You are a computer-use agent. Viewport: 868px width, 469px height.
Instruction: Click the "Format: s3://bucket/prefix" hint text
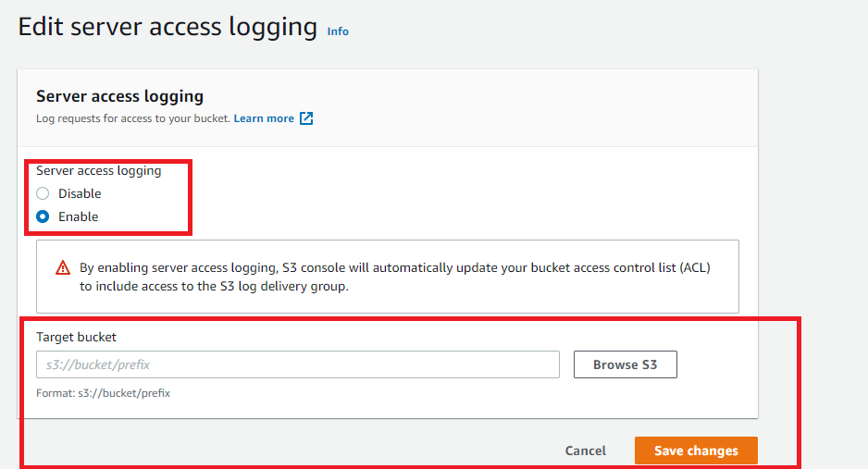[x=103, y=393]
